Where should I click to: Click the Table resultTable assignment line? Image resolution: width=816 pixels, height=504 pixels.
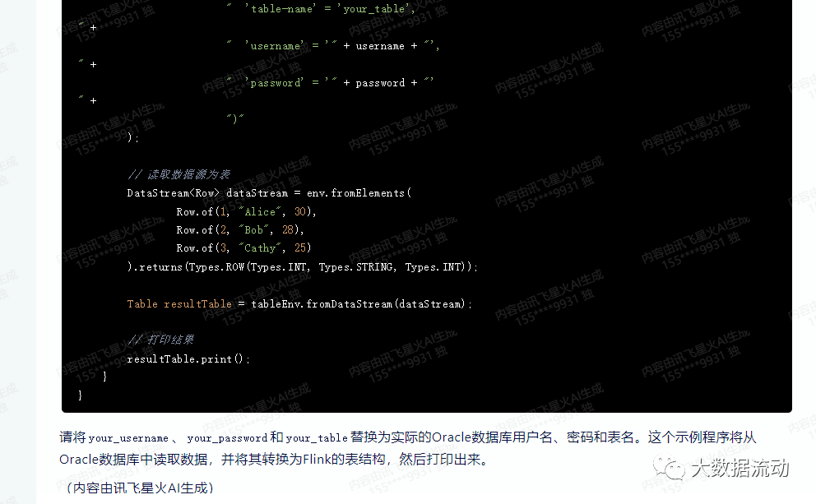pyautogui.click(x=299, y=303)
